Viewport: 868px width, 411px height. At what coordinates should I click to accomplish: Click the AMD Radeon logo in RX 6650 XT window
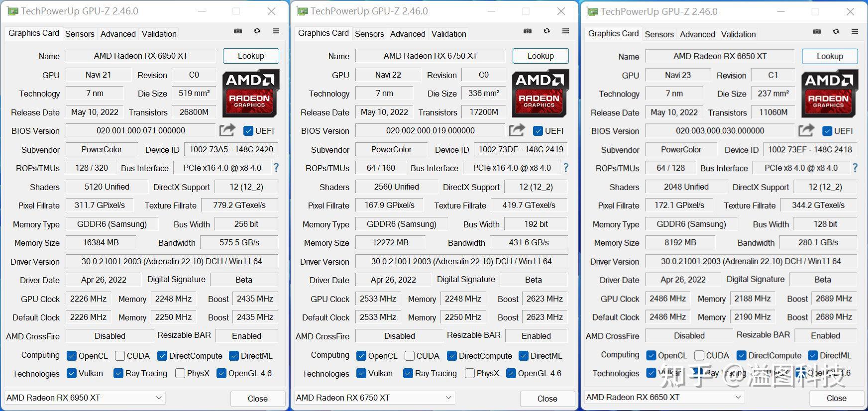(x=830, y=94)
